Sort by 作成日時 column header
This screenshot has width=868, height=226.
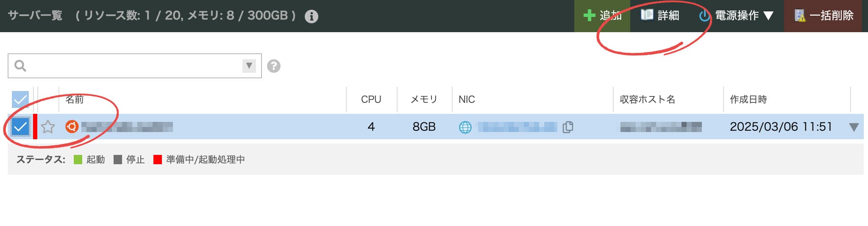(748, 99)
